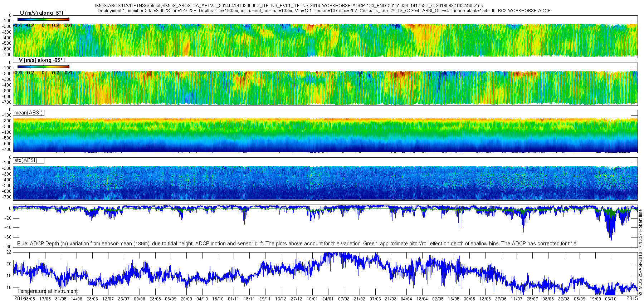Click the -60 tick on depth variation axis
The width and height of the screenshot is (644, 304).
click(x=8, y=237)
